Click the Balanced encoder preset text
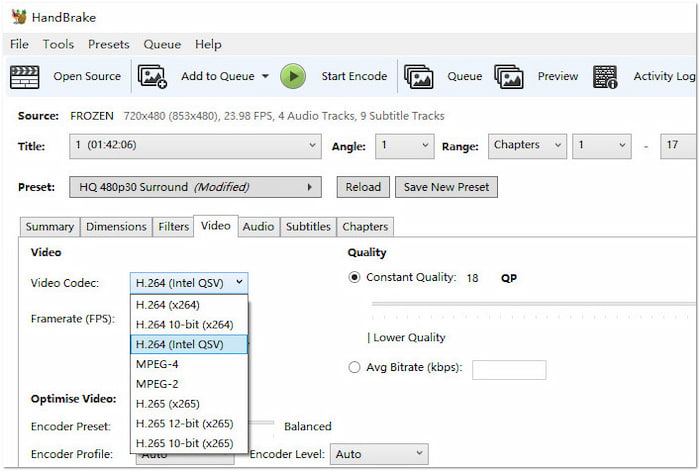700x471 pixels. tap(308, 426)
